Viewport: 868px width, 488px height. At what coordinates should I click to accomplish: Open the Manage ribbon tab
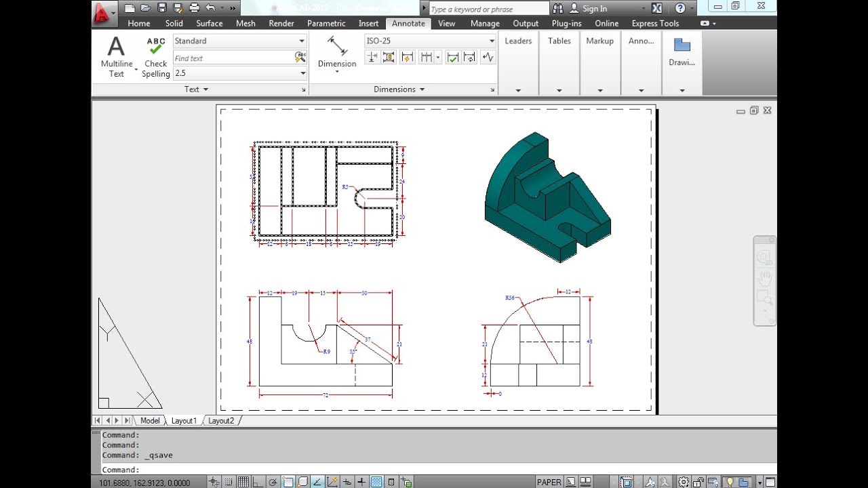pos(485,23)
